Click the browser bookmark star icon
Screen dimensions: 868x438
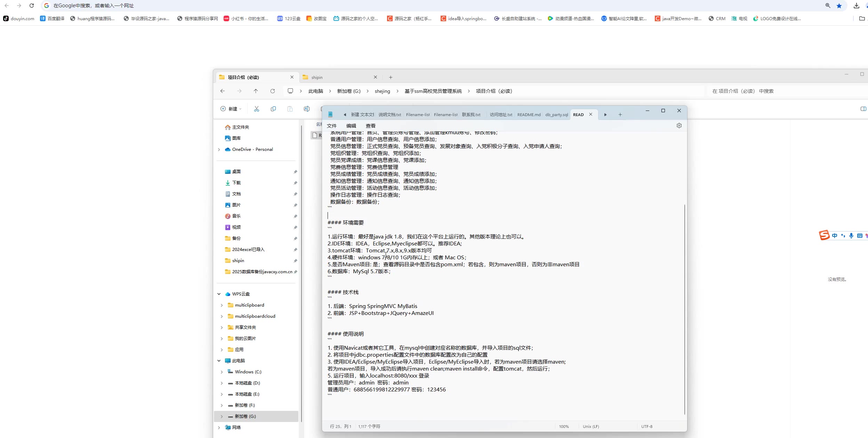click(x=839, y=6)
